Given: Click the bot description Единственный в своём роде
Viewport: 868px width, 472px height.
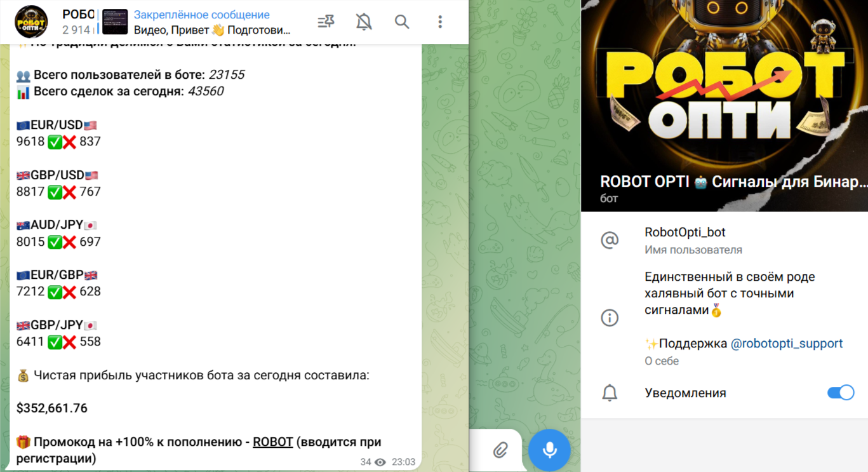Looking at the screenshot, I should [730, 293].
